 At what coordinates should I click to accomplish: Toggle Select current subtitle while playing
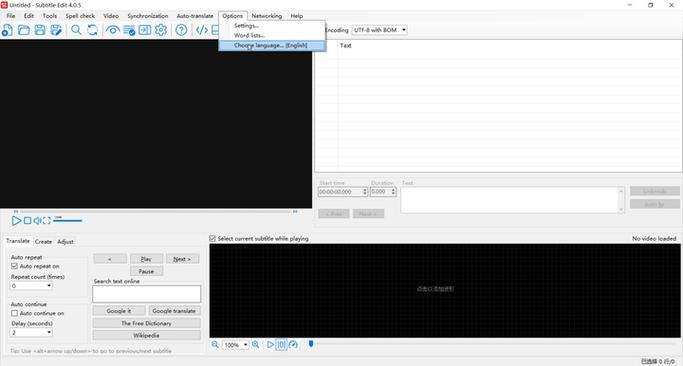(x=213, y=238)
